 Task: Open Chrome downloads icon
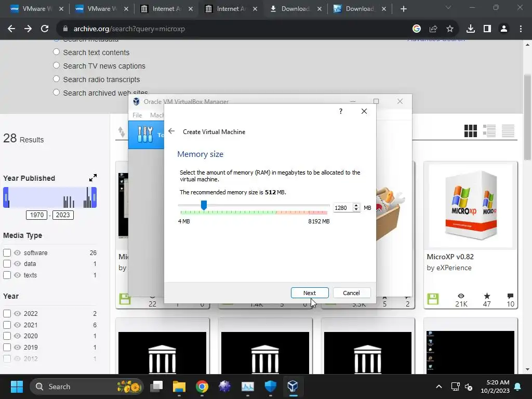click(x=471, y=29)
